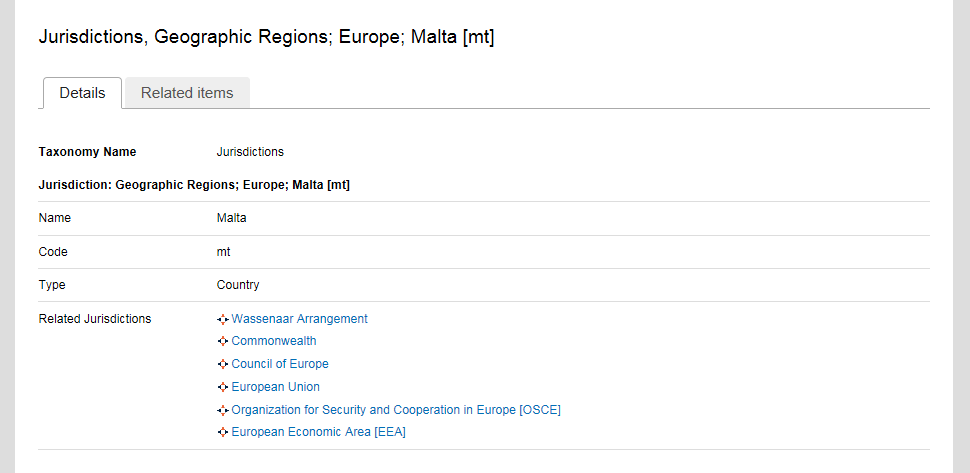Select the Details tab
This screenshot has height=473, width=970.
(x=82, y=93)
